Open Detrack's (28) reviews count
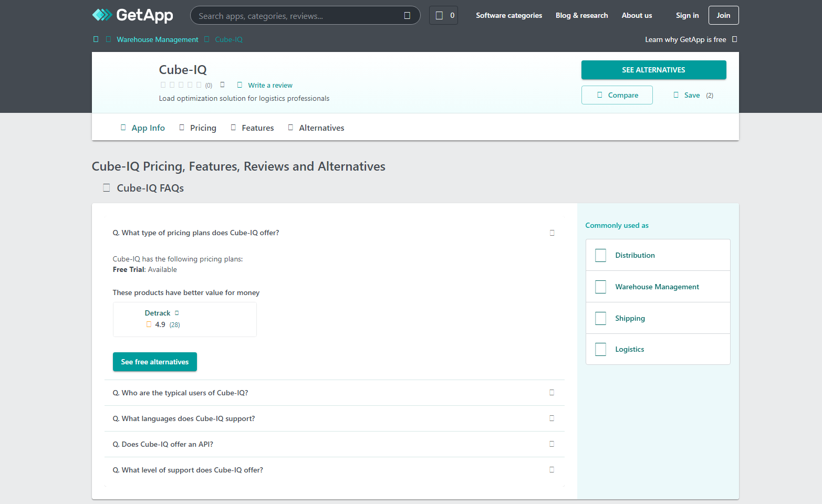The height and width of the screenshot is (504, 822). [175, 324]
